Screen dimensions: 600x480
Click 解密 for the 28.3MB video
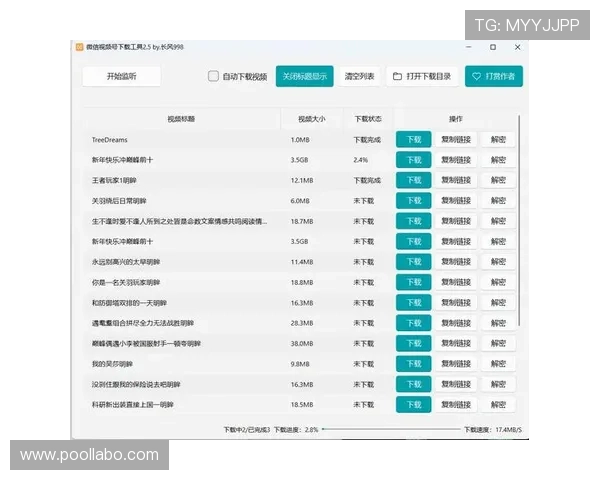(498, 323)
